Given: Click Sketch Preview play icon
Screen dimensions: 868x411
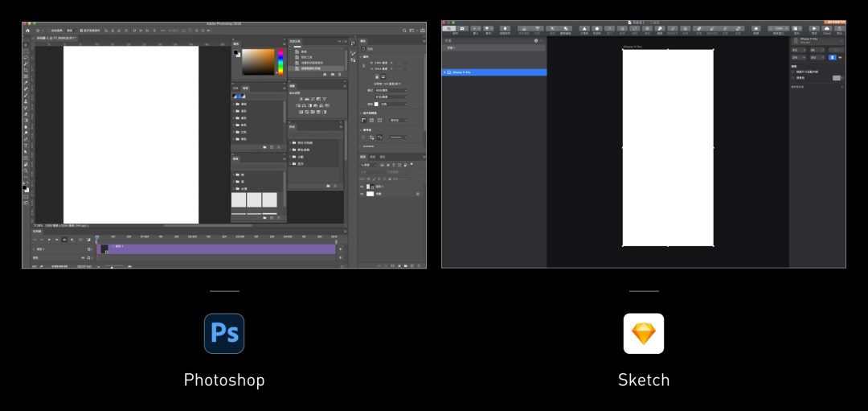Looking at the screenshot, I should pos(813,28).
